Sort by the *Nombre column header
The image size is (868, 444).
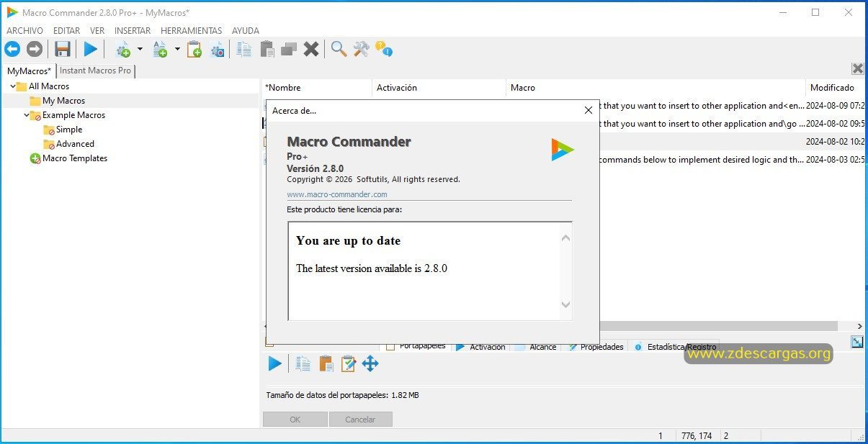316,87
